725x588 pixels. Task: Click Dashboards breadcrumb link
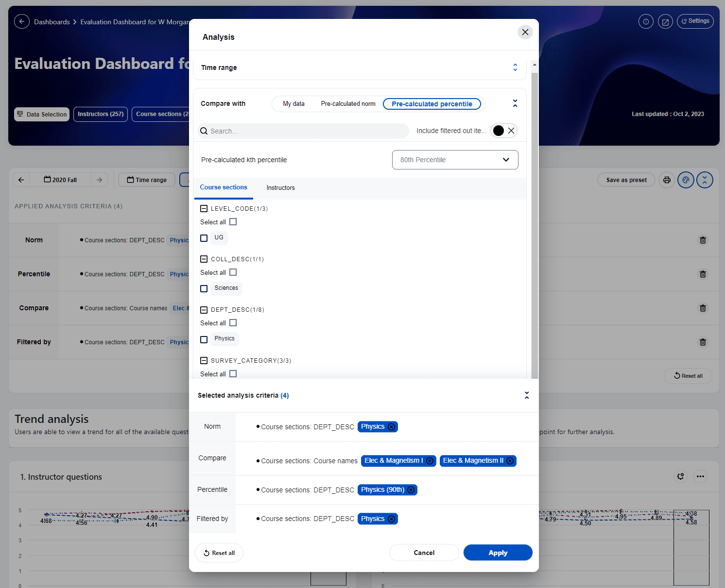pyautogui.click(x=52, y=22)
